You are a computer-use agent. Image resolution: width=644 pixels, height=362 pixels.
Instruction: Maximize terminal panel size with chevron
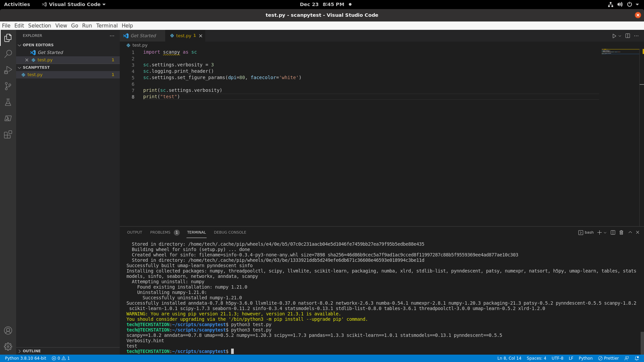click(x=630, y=232)
